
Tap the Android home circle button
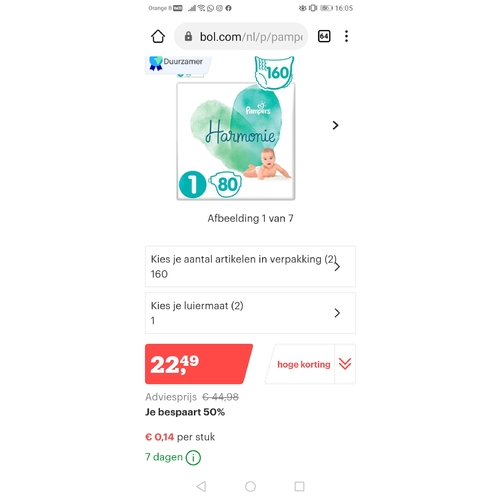point(250,486)
